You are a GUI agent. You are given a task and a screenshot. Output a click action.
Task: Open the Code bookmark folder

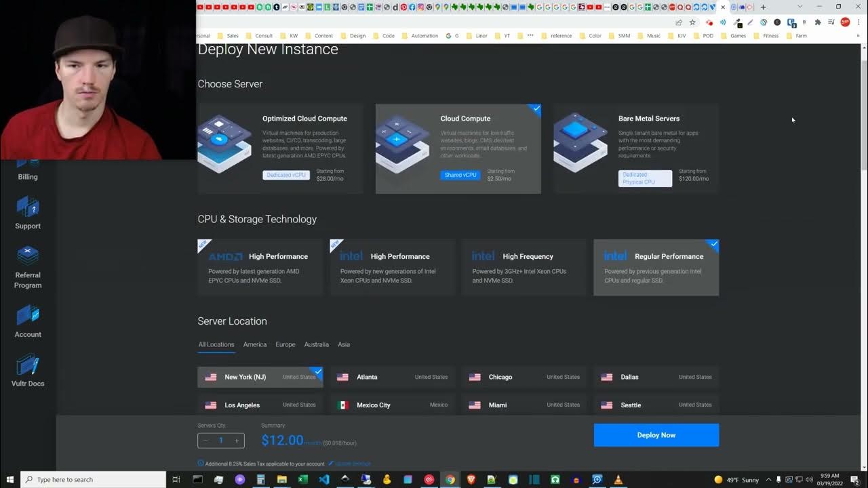click(384, 35)
